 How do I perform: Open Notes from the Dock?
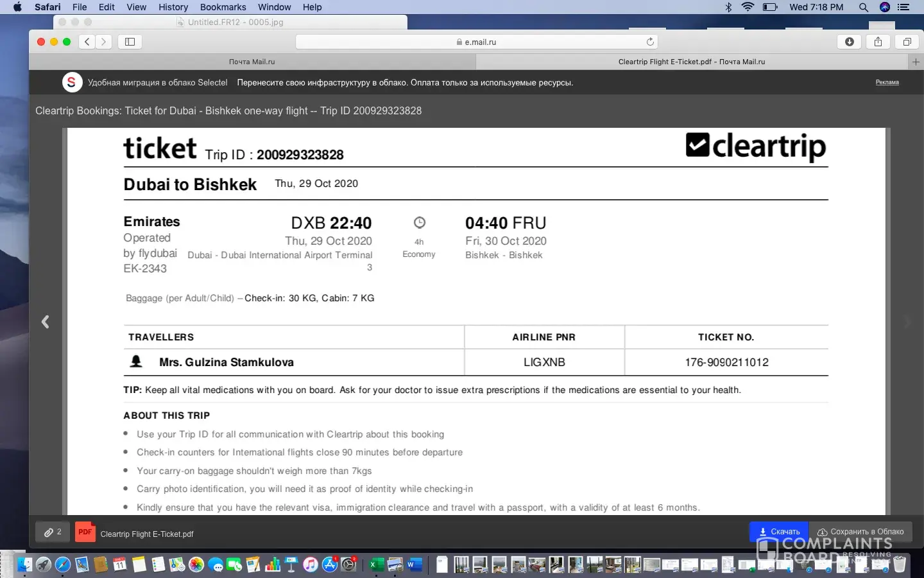pyautogui.click(x=139, y=565)
